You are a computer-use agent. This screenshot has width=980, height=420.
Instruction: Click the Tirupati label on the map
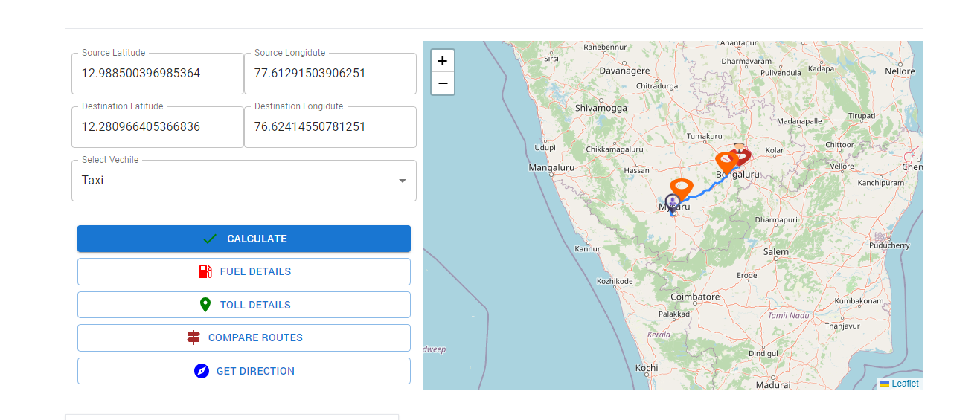click(x=862, y=116)
